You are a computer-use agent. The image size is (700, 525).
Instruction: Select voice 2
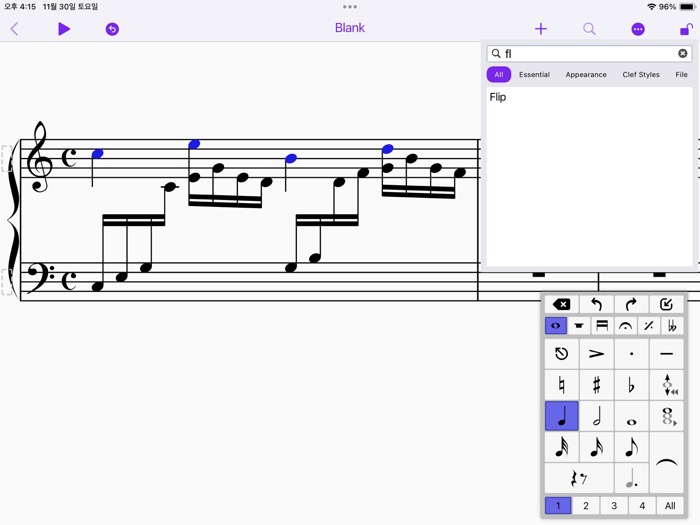coord(586,506)
